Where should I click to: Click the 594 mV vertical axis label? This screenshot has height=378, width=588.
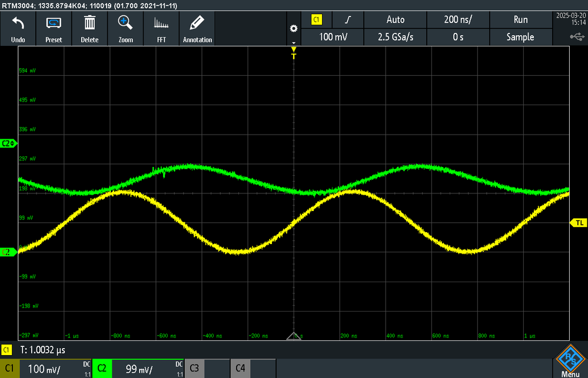coord(27,71)
